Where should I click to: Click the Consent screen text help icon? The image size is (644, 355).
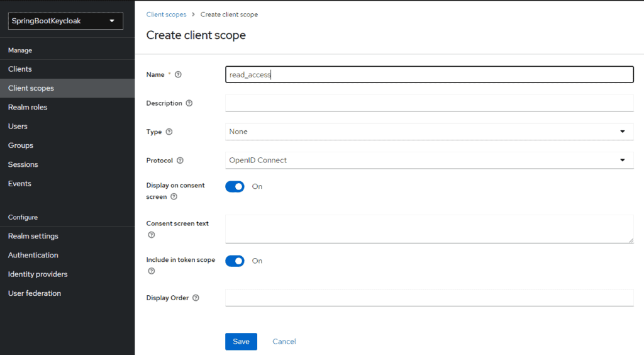[152, 235]
